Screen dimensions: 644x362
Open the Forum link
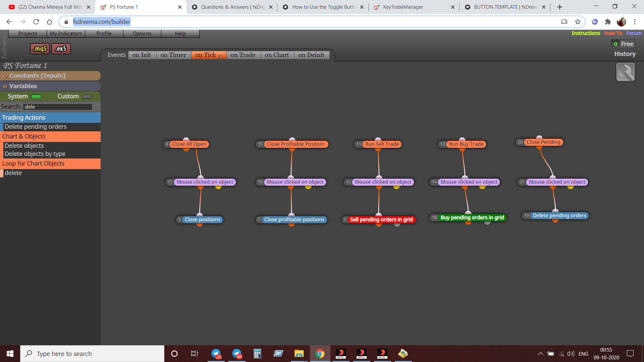tap(634, 33)
